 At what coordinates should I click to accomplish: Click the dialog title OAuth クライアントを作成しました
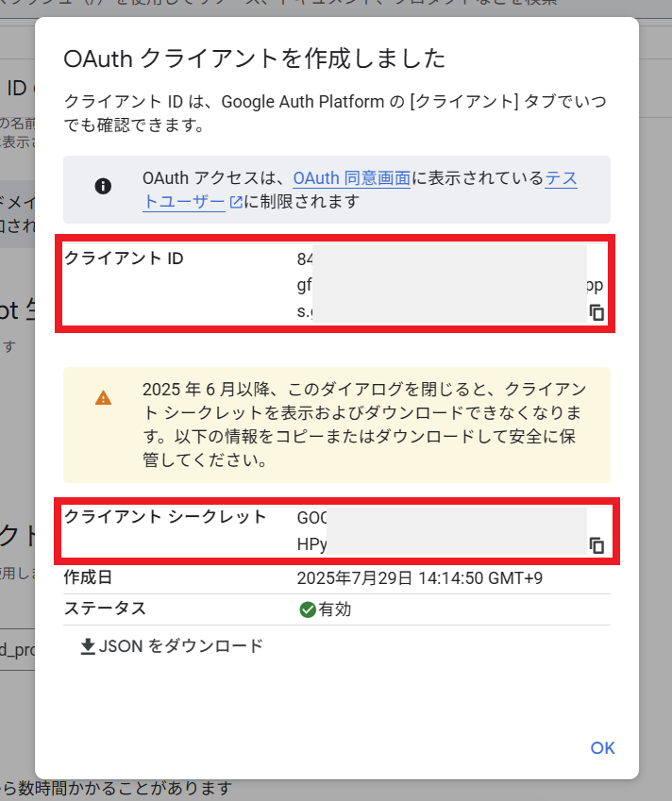click(x=254, y=58)
